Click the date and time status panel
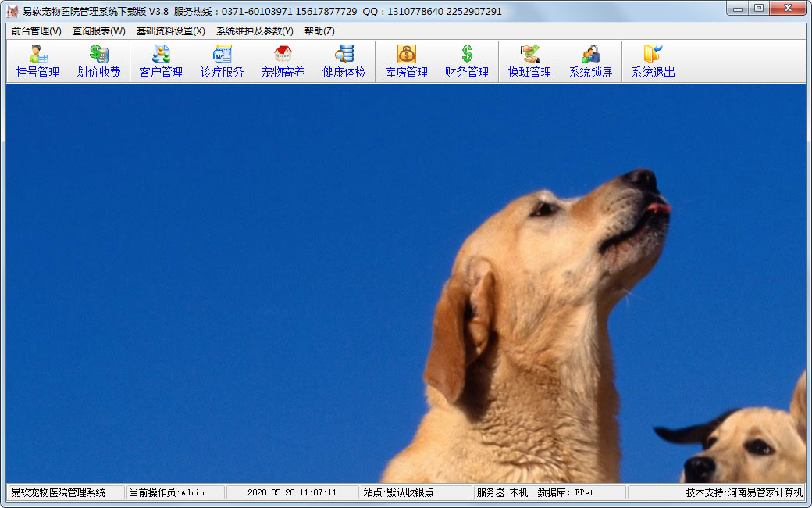 click(292, 492)
